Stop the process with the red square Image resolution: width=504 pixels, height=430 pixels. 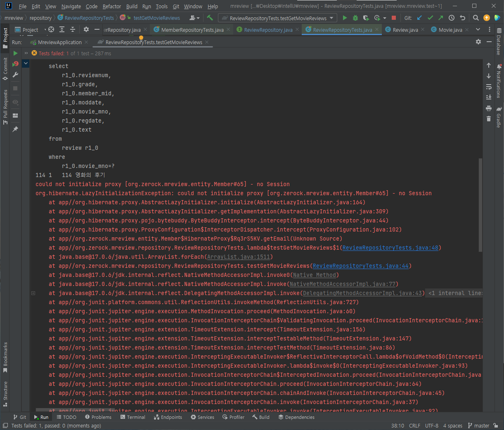[394, 18]
